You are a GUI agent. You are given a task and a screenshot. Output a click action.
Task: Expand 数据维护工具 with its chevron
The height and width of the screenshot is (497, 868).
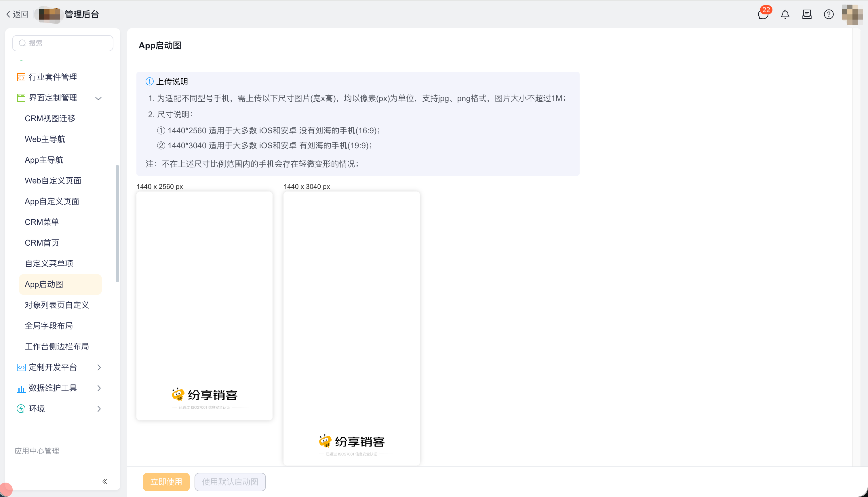click(99, 388)
